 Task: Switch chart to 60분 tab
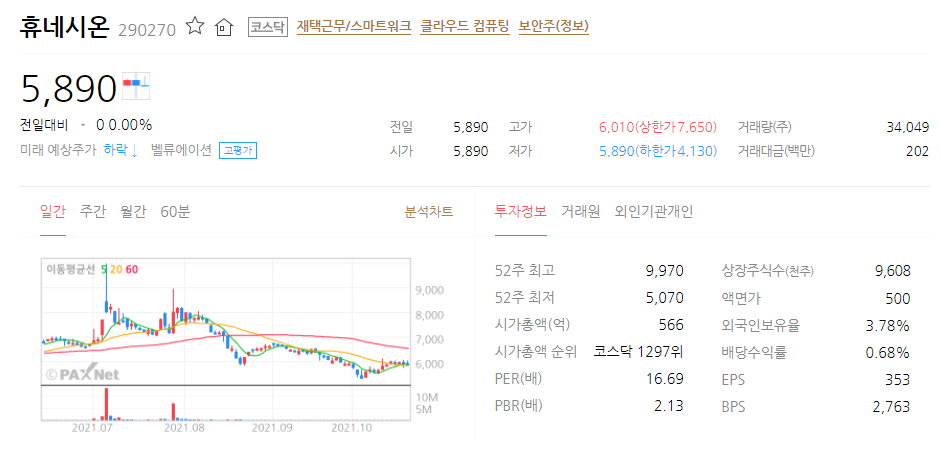pyautogui.click(x=175, y=212)
